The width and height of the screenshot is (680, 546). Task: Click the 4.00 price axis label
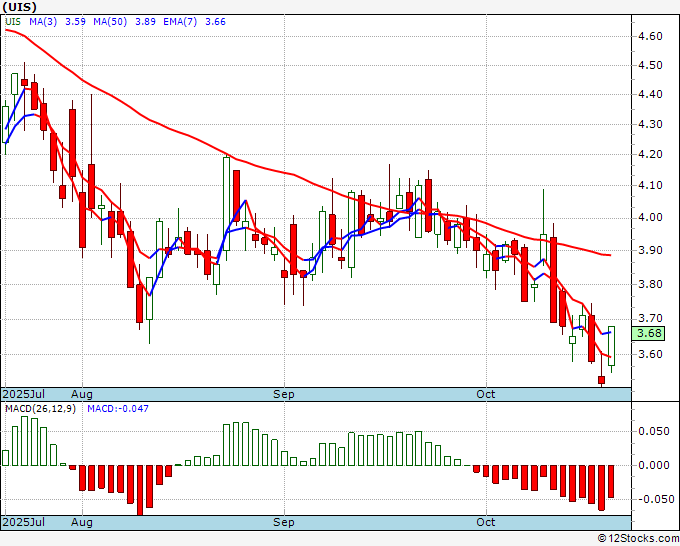[651, 218]
